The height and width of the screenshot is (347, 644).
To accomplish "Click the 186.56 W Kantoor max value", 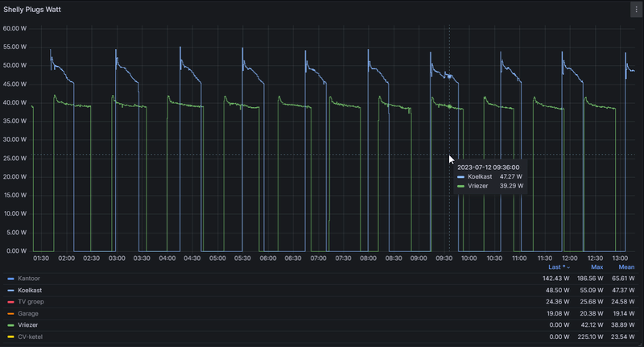I will [590, 279].
